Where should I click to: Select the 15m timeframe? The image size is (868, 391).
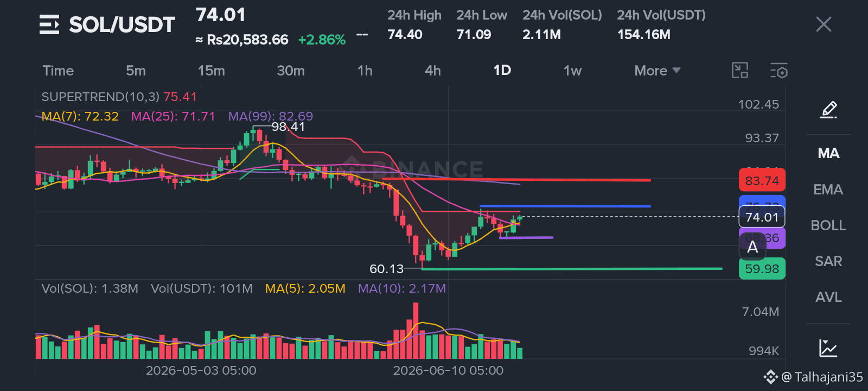(211, 71)
